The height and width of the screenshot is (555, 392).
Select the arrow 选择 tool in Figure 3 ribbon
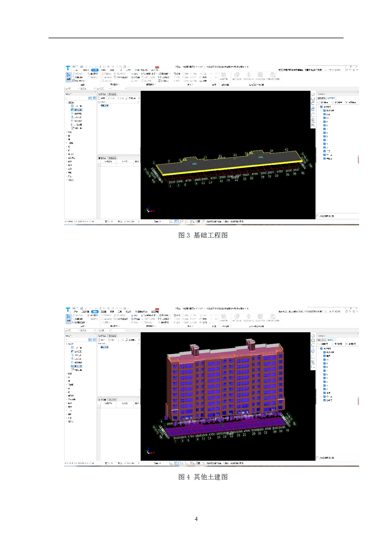coord(68,76)
